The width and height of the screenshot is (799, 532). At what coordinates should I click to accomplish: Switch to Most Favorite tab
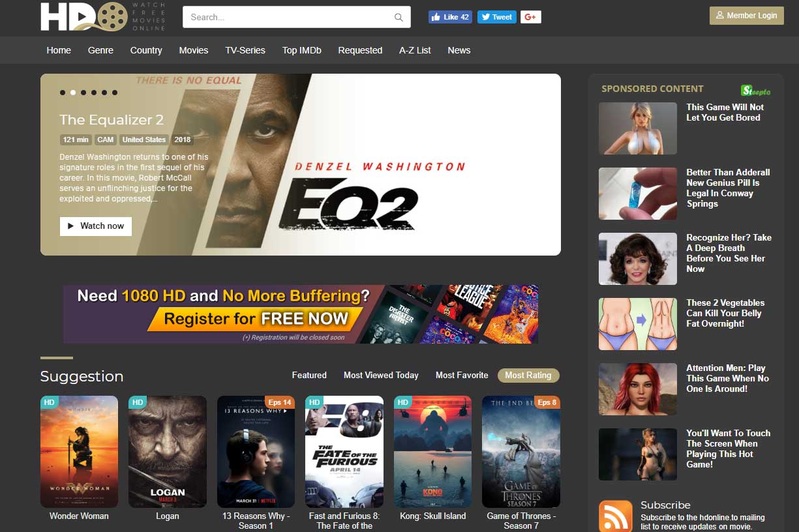(x=462, y=375)
